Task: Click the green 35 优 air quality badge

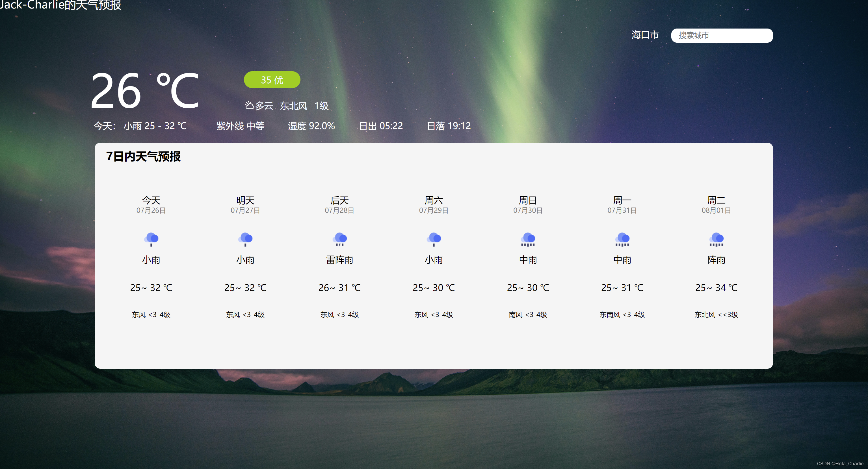Action: coord(272,80)
